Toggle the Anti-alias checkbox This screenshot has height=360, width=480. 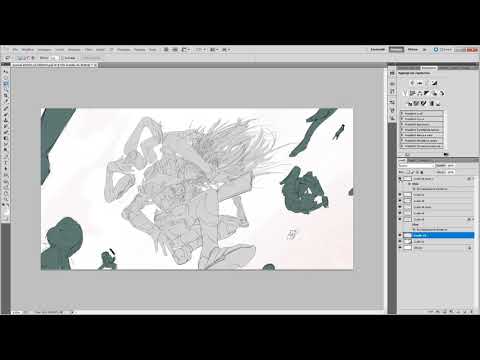tap(63, 58)
